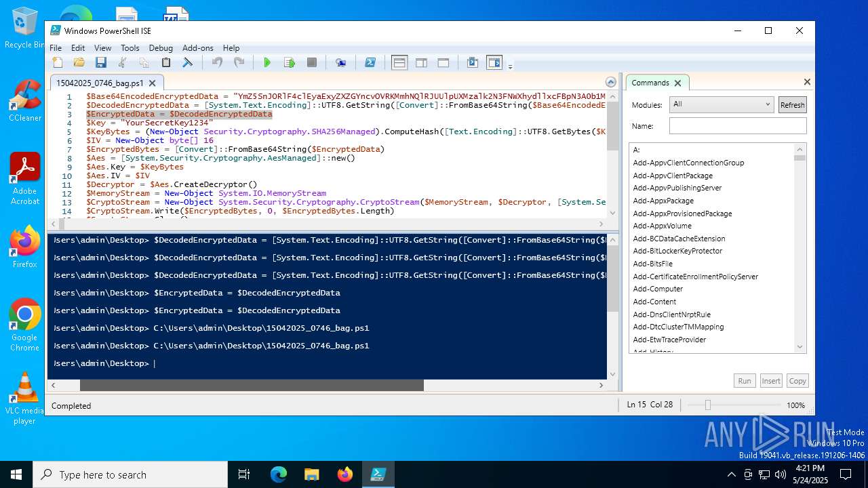Screen dimensions: 868x488
Task: Click commands list scroll down arrow
Action: click(x=800, y=347)
